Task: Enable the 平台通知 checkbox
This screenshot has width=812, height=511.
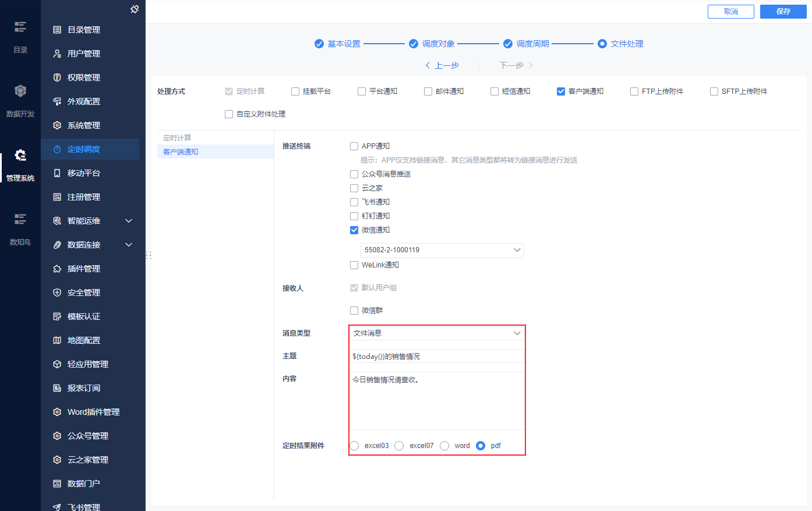Action: (362, 91)
